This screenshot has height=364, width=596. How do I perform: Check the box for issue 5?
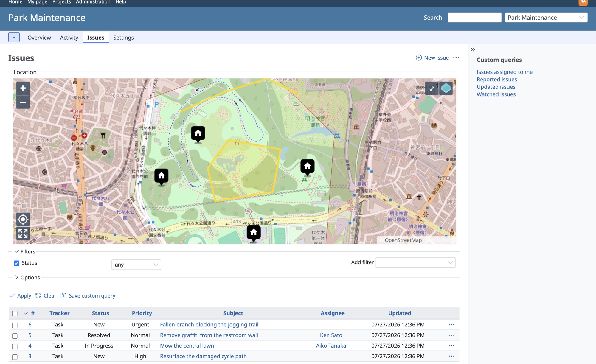click(x=15, y=336)
